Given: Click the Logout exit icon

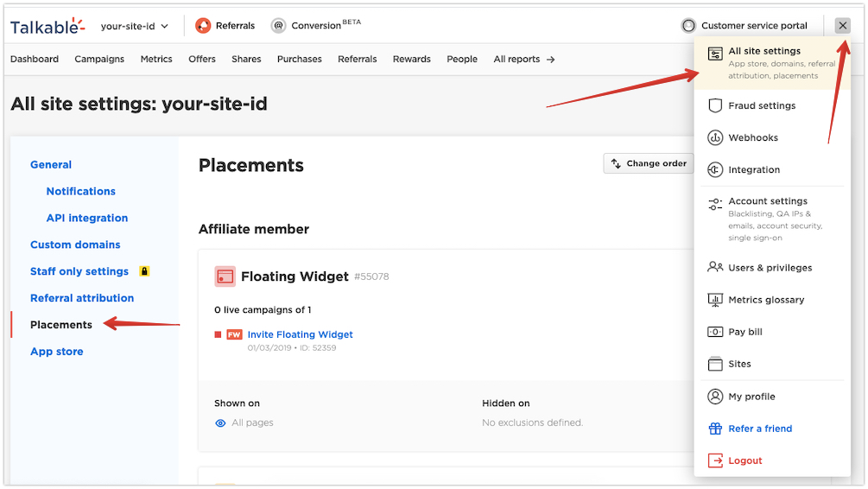Looking at the screenshot, I should [715, 460].
